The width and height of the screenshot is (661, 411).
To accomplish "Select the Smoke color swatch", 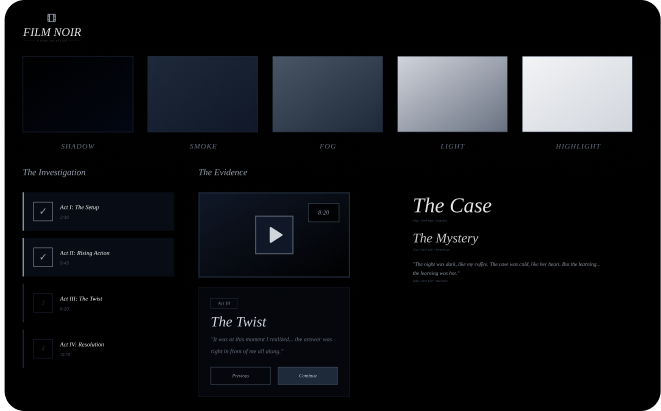I will [x=203, y=94].
